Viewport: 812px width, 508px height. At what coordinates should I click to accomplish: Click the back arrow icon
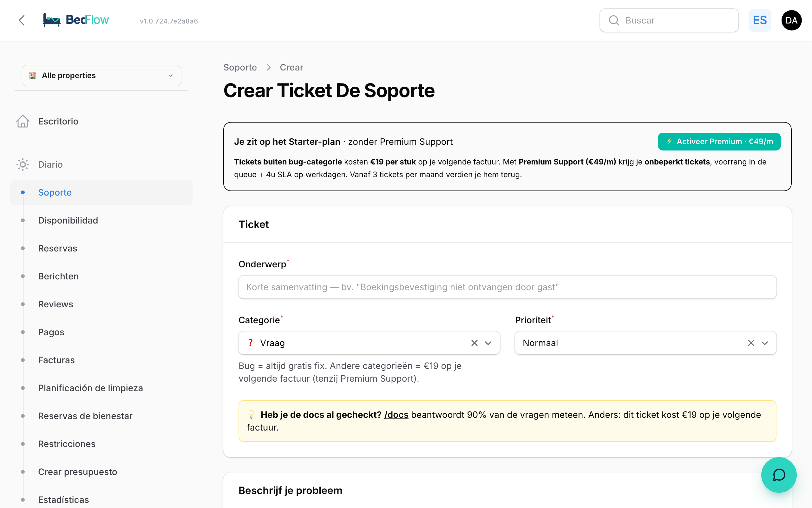pos(22,20)
